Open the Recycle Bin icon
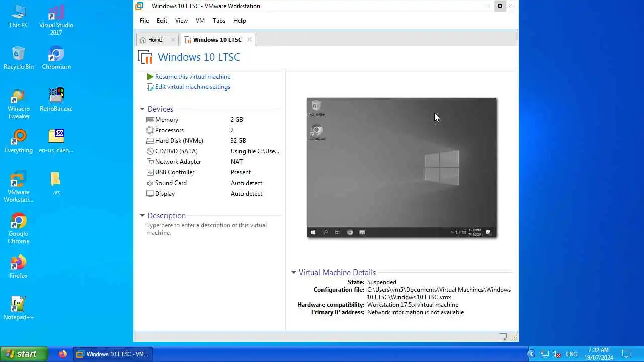Viewport: 644px width, 362px height. point(19,58)
